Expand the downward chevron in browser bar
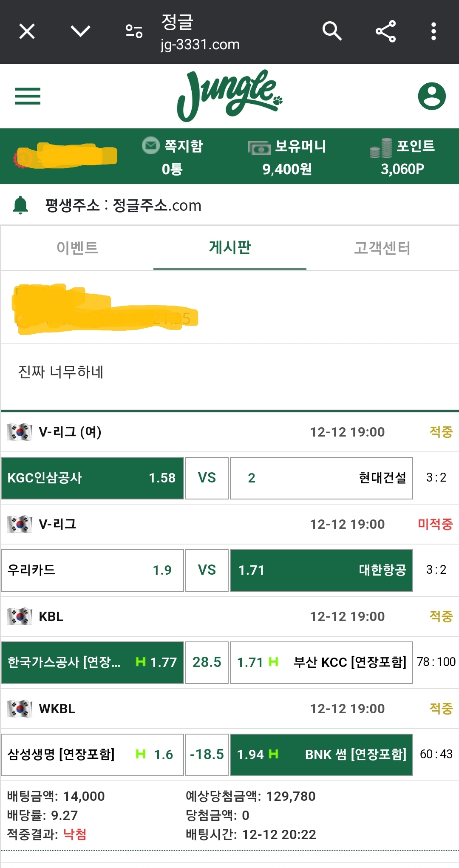 coord(80,31)
